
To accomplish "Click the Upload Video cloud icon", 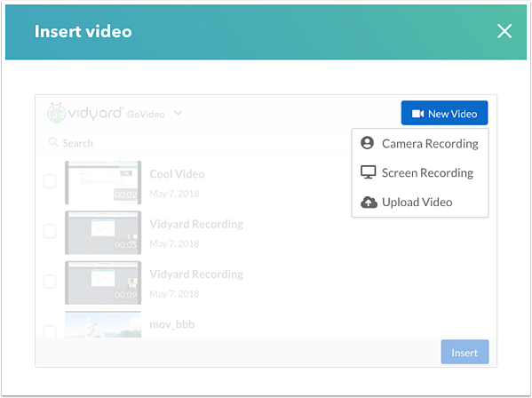I will pyautogui.click(x=369, y=202).
